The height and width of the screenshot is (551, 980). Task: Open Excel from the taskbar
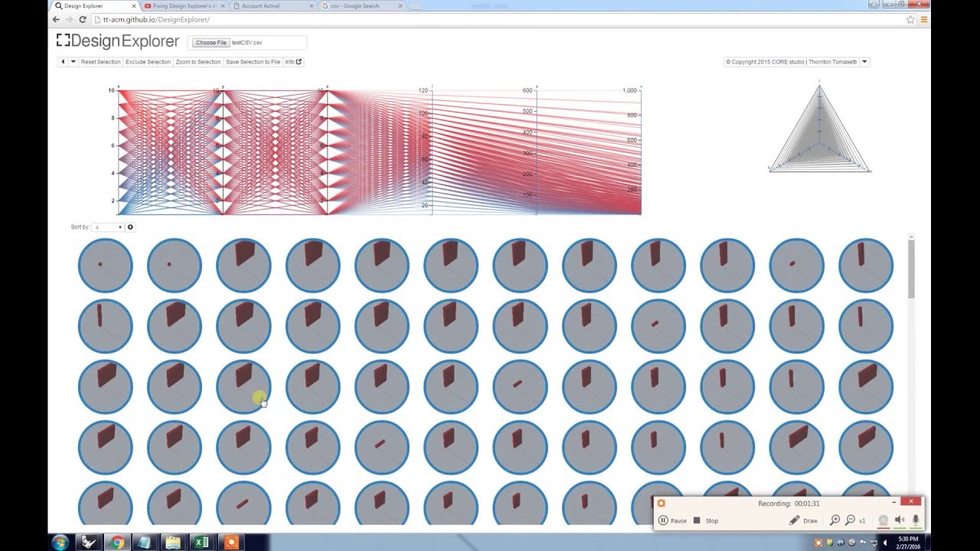[201, 542]
